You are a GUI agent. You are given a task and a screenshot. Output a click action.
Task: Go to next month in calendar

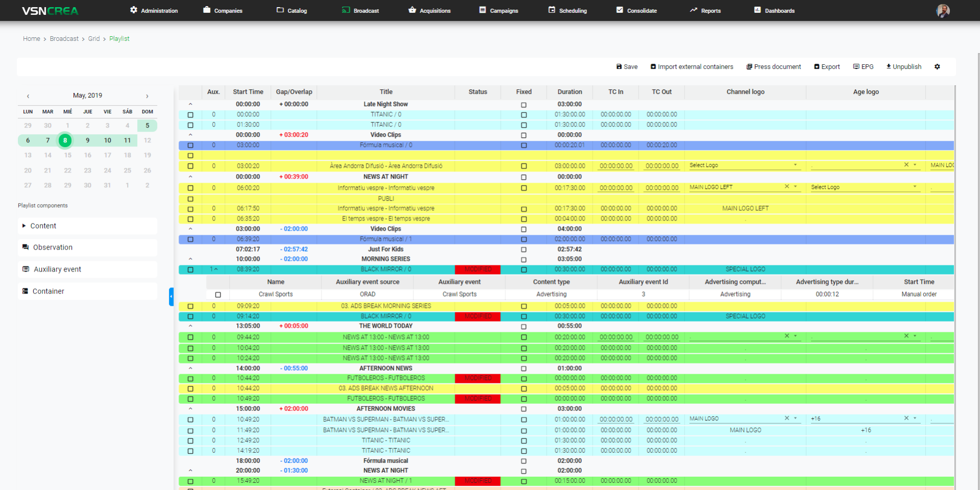tap(147, 96)
